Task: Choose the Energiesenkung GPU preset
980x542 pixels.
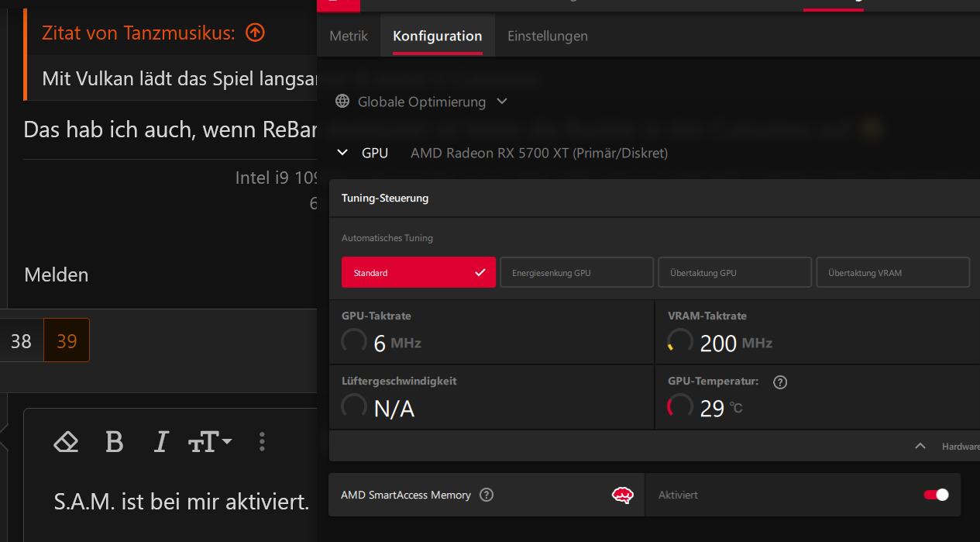Action: click(x=577, y=272)
